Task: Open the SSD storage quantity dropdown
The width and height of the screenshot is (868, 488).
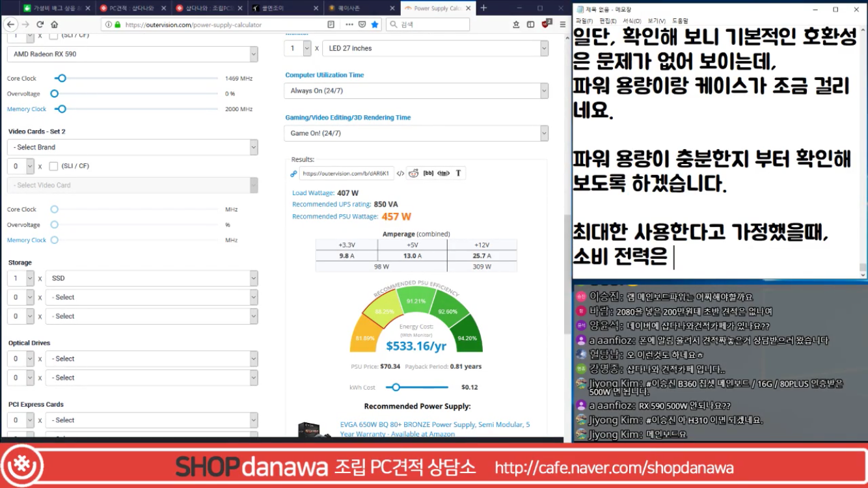Action: pos(20,278)
